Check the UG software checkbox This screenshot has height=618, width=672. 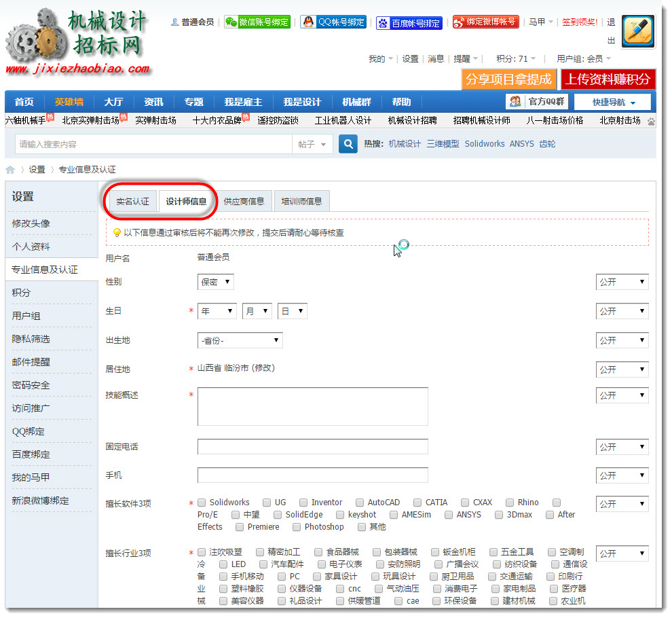[x=267, y=502]
